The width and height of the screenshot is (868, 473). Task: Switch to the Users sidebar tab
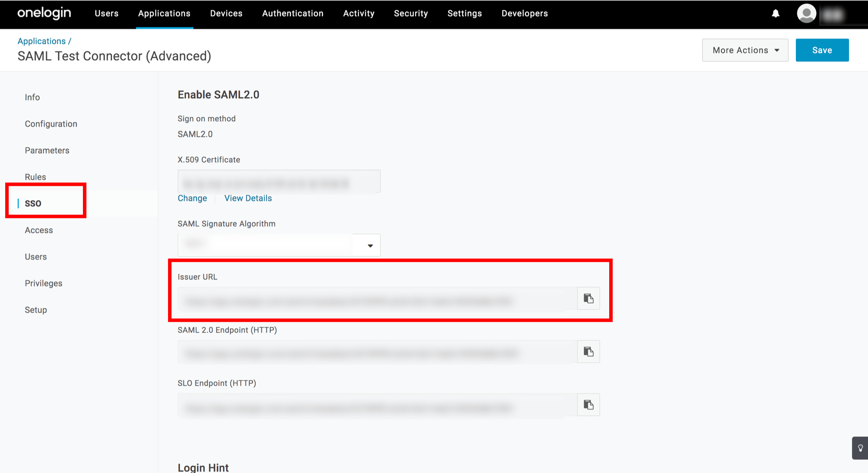(x=36, y=257)
